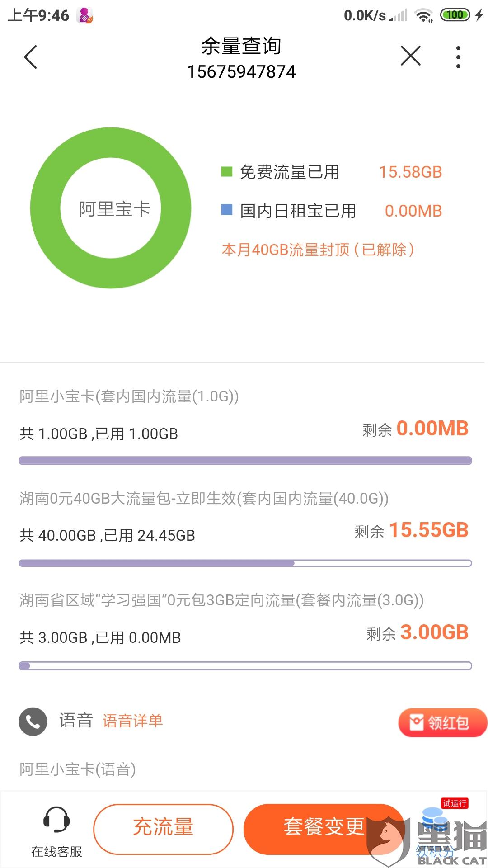Tap the WiFi status bar icon
This screenshot has width=488, height=868.
pos(424,15)
